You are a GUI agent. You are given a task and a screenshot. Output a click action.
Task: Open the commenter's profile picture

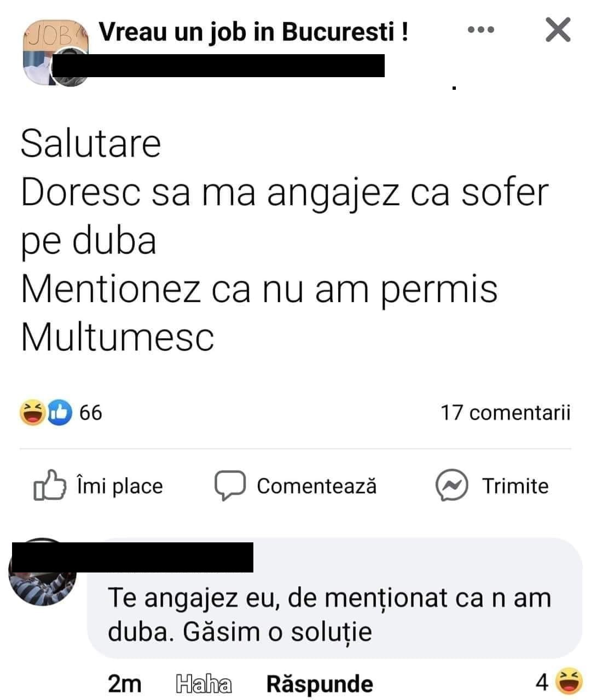pyautogui.click(x=43, y=572)
